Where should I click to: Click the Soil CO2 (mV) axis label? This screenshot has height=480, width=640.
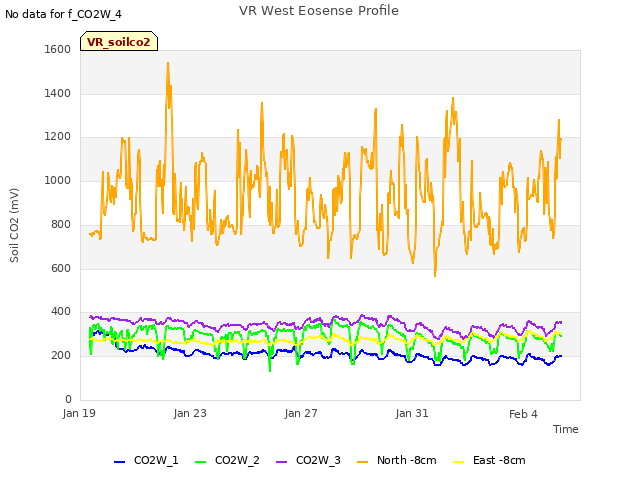[14, 225]
